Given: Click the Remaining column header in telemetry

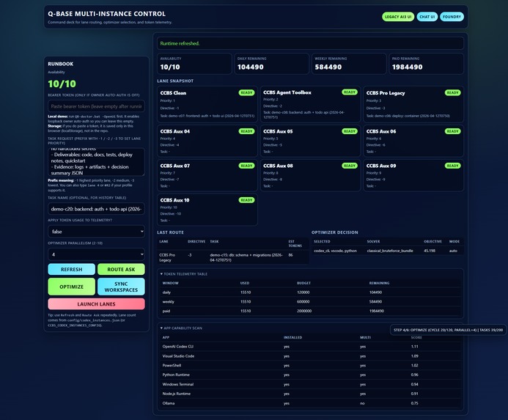Looking at the screenshot, I should coord(379,283).
